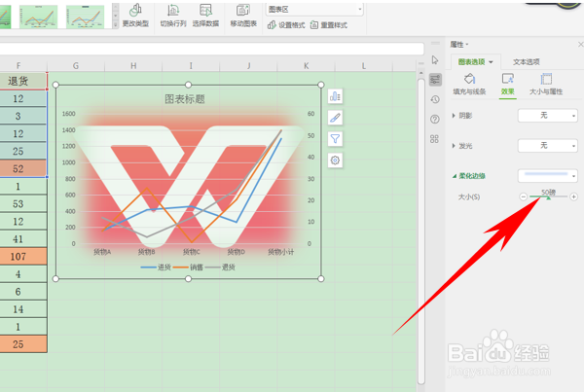This screenshot has width=584, height=392.
Task: Click the cell containing 53
Action: point(23,204)
